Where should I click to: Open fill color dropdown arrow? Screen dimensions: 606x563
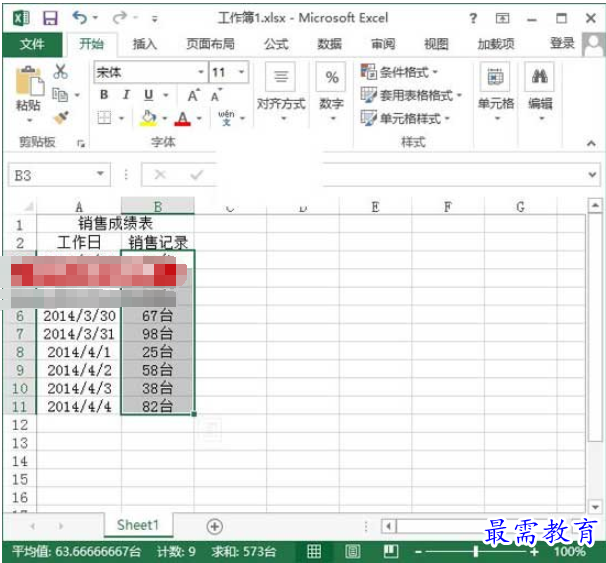[x=165, y=118]
